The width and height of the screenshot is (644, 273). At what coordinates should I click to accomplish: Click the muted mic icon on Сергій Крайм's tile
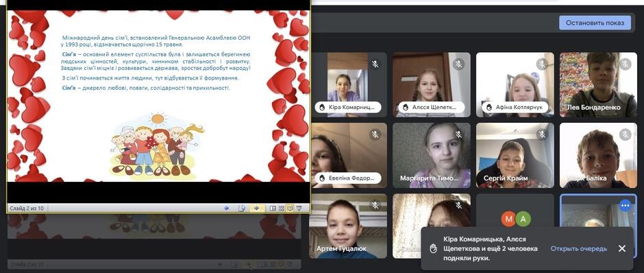pos(542,134)
